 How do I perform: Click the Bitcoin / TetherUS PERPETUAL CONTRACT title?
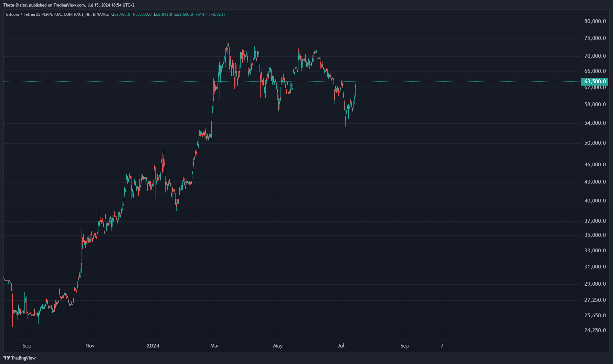tap(45, 14)
